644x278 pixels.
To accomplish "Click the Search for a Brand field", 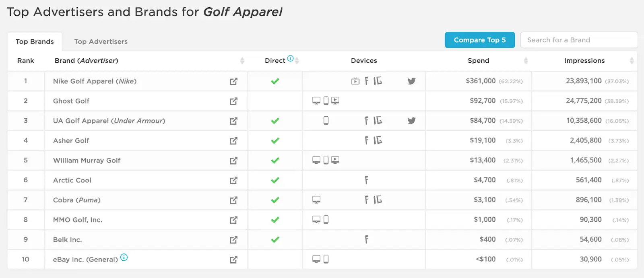I will click(579, 40).
